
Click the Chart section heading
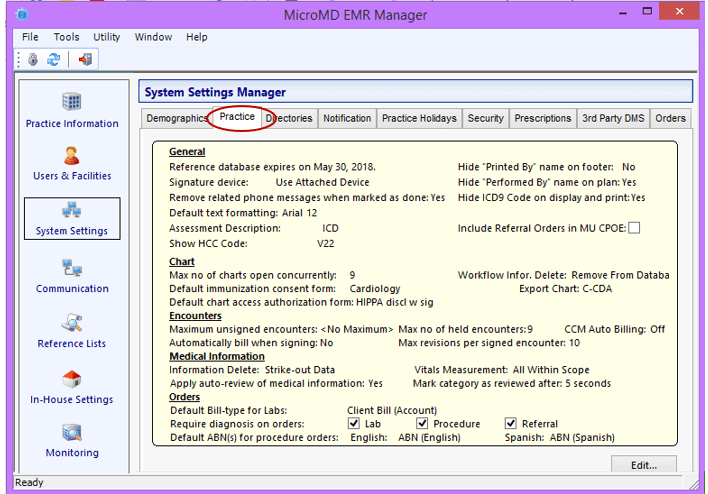182,262
